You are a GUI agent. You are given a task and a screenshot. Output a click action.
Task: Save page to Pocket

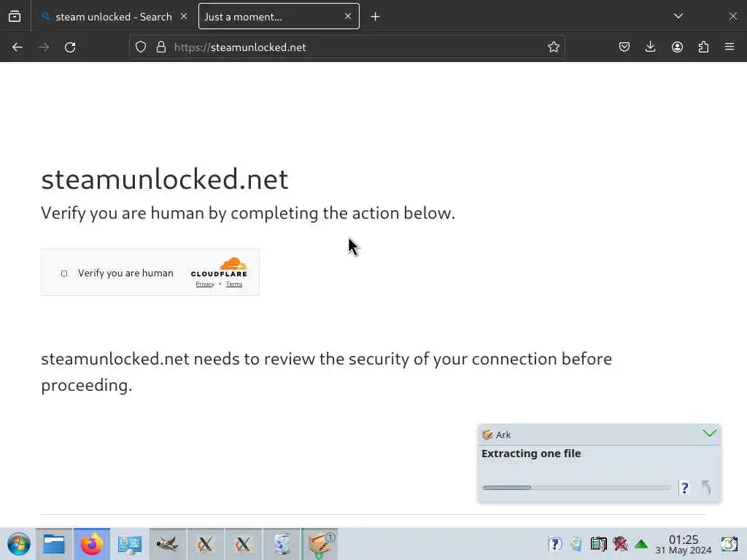(624, 47)
